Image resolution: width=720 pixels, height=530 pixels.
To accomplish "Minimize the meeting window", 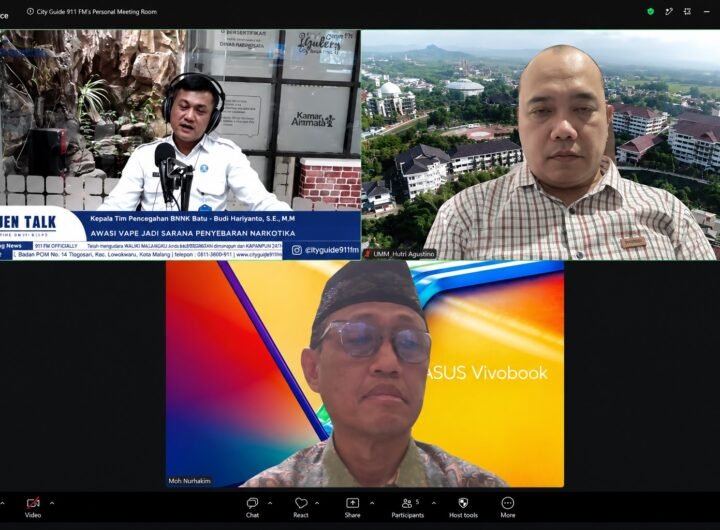I will tap(707, 12).
